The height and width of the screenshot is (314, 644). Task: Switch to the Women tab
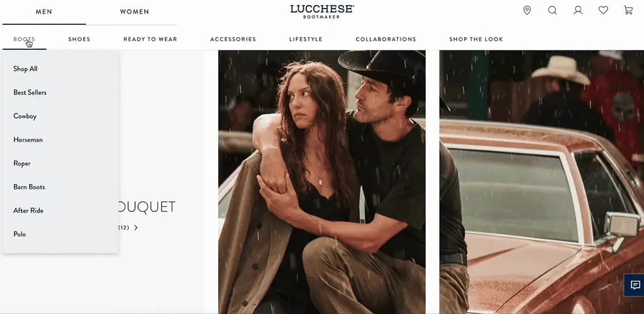coord(135,12)
